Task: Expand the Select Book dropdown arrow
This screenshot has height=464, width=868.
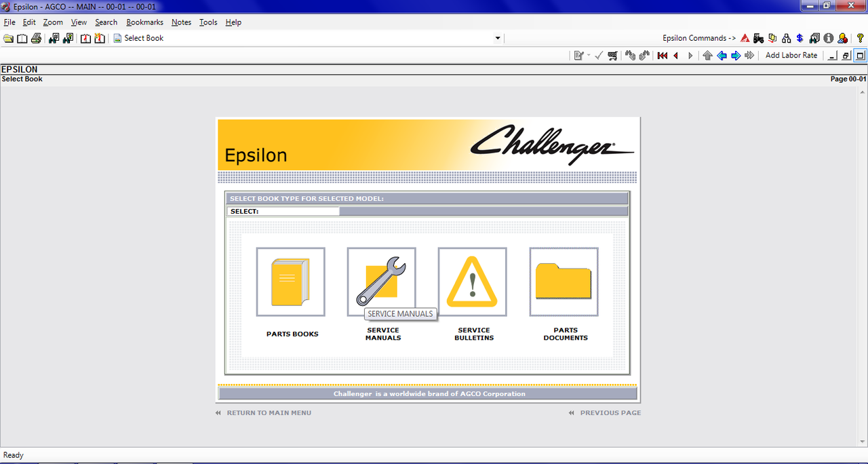Action: pos(498,39)
